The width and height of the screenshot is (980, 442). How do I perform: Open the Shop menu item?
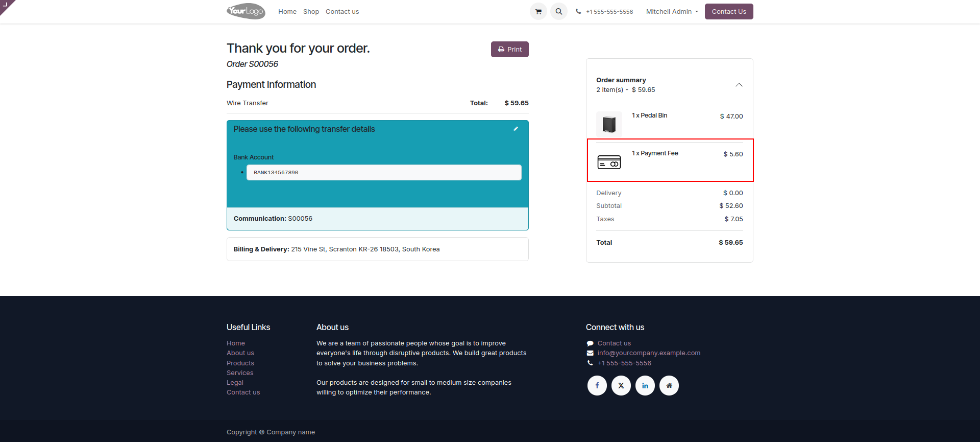click(x=311, y=11)
